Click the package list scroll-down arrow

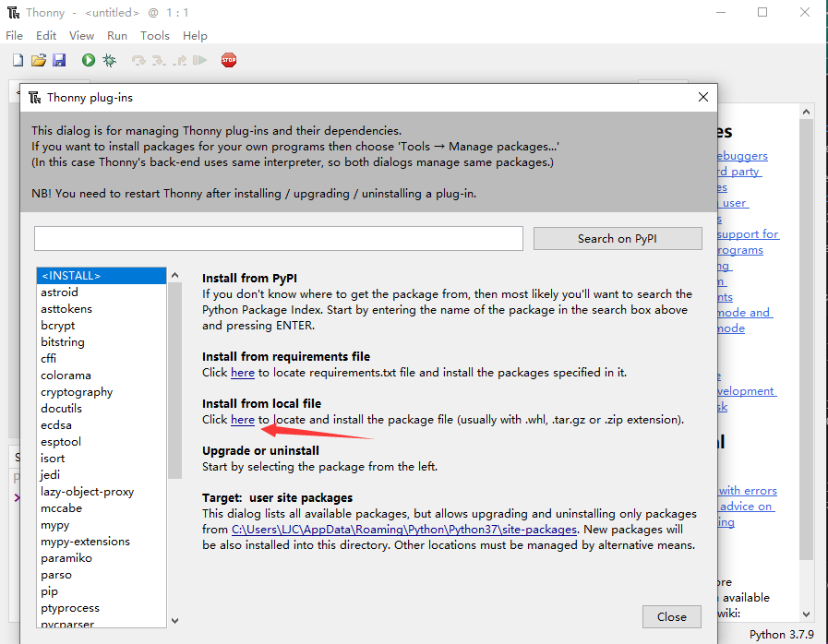[174, 621]
